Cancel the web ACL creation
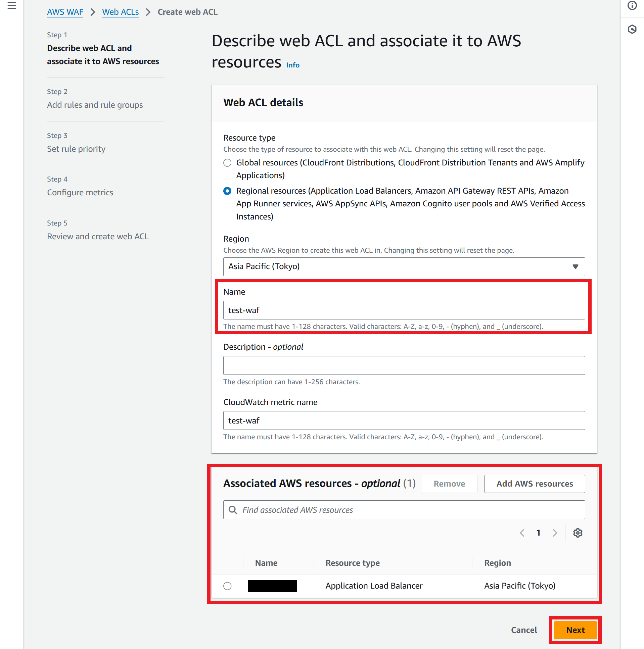 point(524,630)
